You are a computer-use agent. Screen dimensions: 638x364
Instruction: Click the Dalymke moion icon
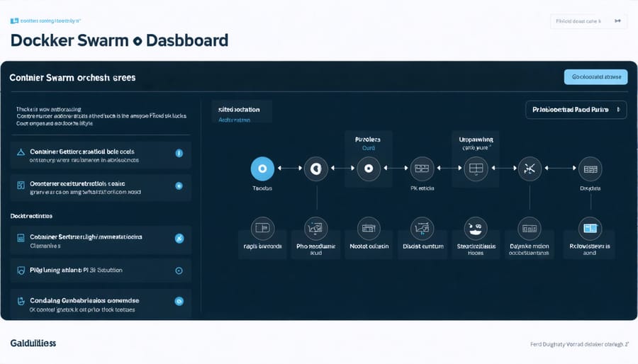coord(530,228)
